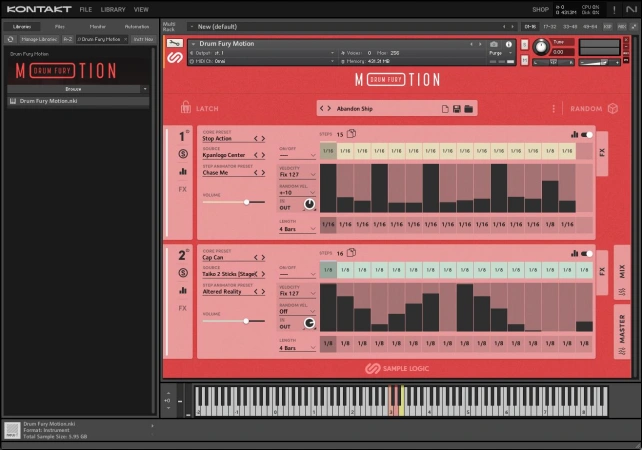
Task: Select Drum Fury Motion.nki in library list
Action: (78, 101)
